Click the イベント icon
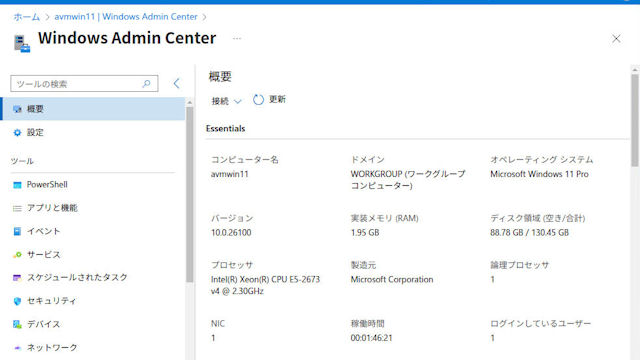The height and width of the screenshot is (360, 640). point(17,231)
